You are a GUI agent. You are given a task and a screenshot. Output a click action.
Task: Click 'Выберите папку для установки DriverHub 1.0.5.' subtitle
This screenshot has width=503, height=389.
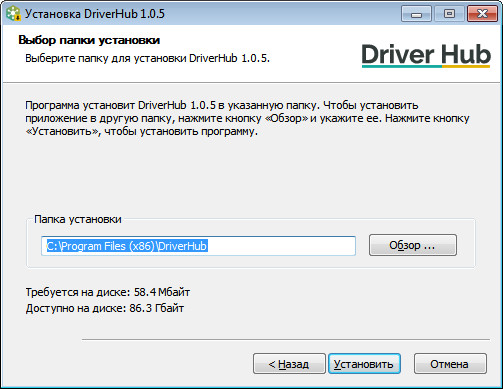coord(147,58)
